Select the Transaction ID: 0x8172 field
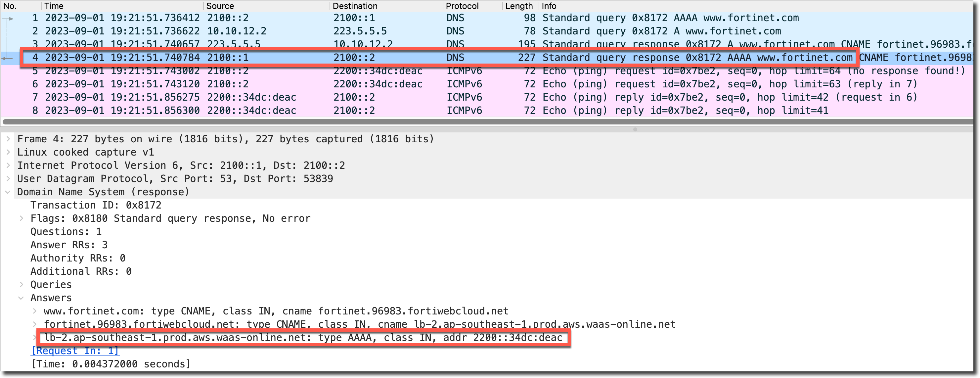Screen dimensions: 980x378 [x=96, y=205]
